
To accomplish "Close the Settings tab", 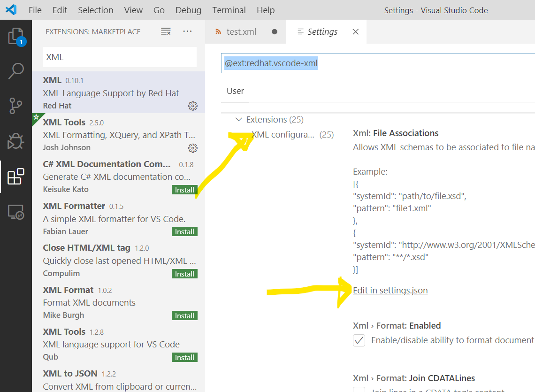I will coord(356,32).
